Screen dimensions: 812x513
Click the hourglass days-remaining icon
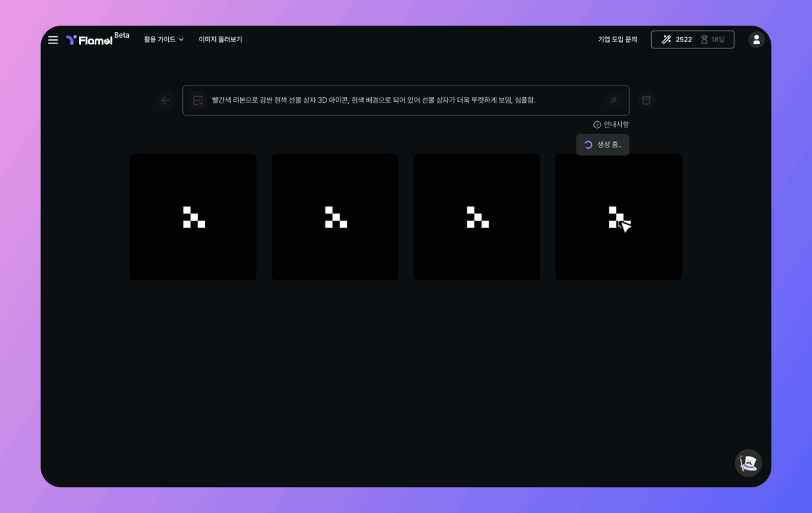click(x=704, y=40)
